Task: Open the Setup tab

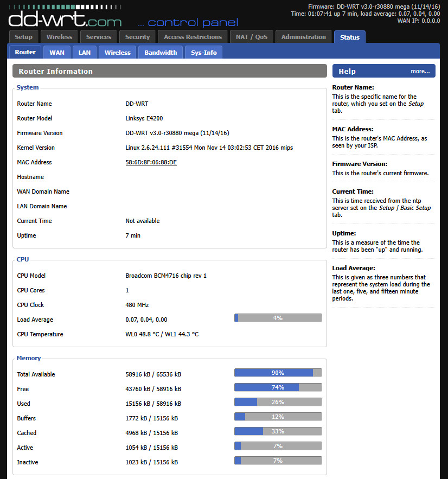Action: click(x=23, y=36)
